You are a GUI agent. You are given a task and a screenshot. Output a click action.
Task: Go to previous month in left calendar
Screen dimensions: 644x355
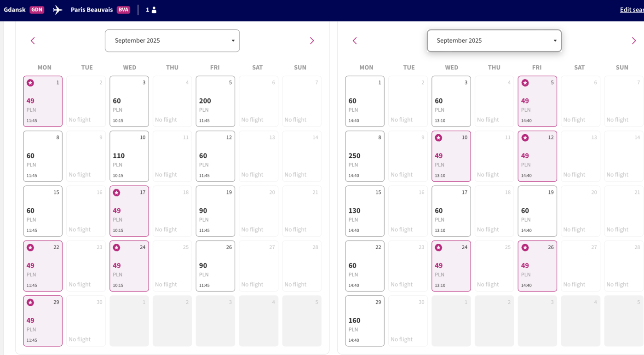pyautogui.click(x=33, y=41)
